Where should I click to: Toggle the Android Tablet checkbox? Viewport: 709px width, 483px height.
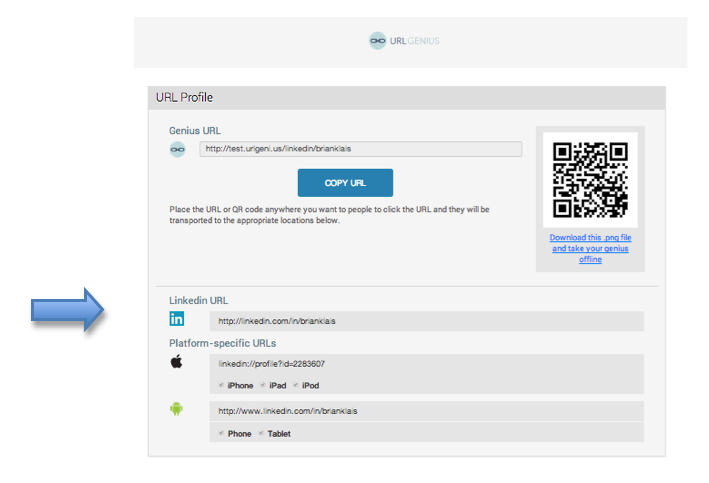(261, 433)
